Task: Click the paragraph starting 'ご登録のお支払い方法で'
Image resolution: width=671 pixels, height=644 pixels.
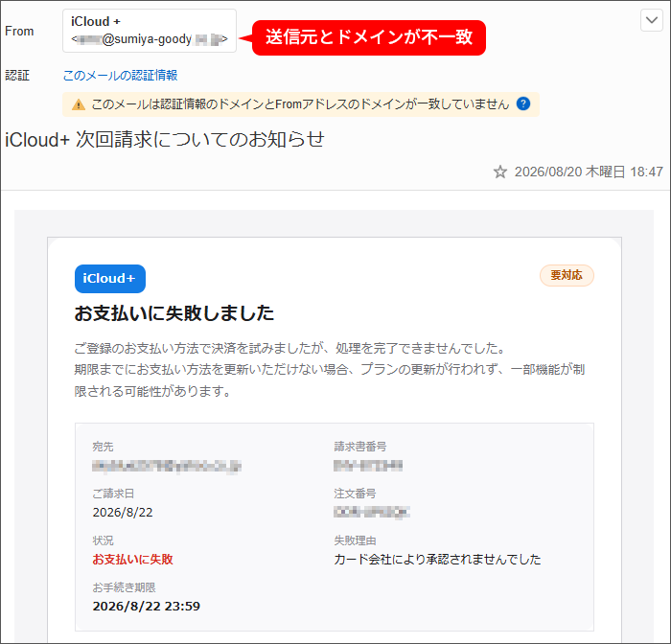Action: [x=330, y=369]
